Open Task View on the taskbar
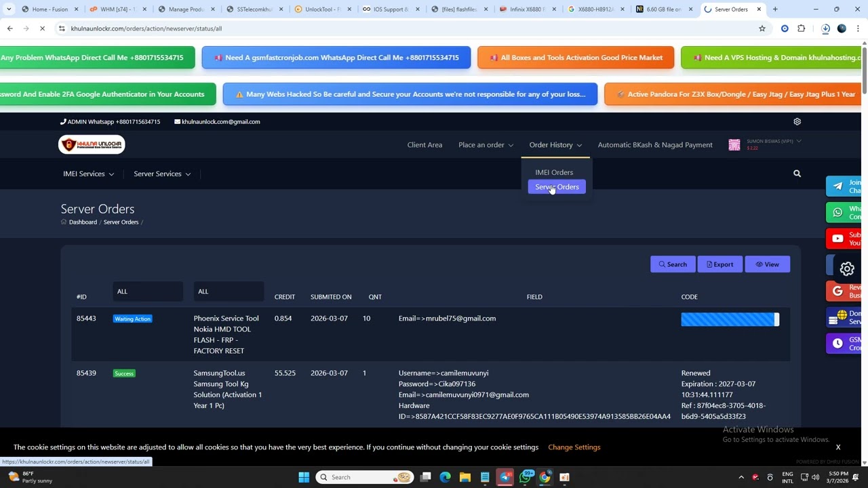868x488 pixels. [425, 477]
